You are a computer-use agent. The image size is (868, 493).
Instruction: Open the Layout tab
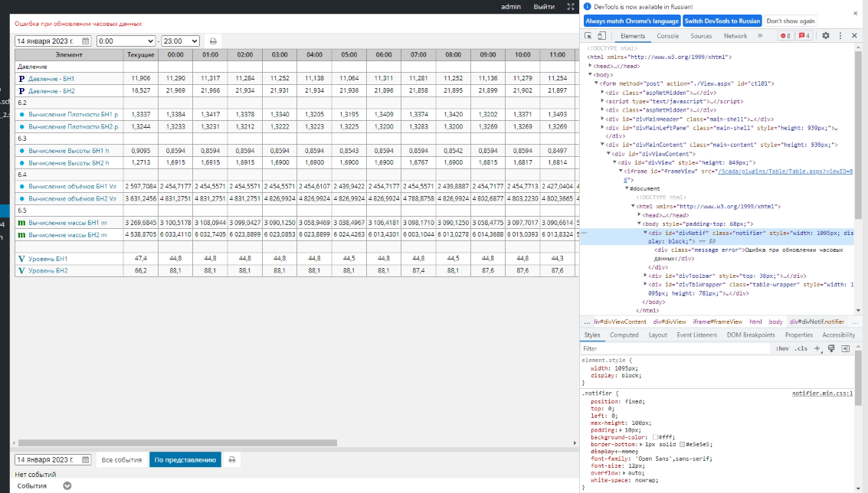coord(657,335)
